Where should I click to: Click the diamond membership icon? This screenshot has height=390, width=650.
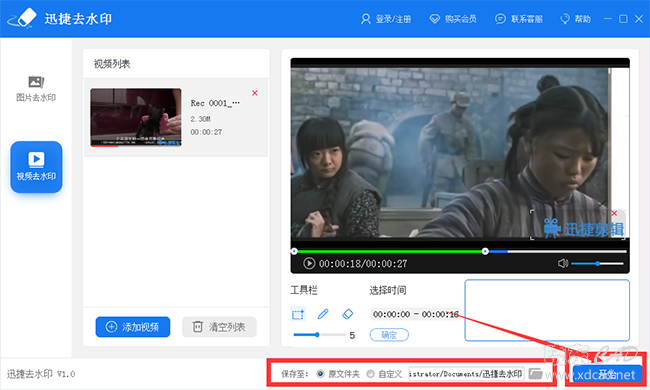[x=434, y=19]
